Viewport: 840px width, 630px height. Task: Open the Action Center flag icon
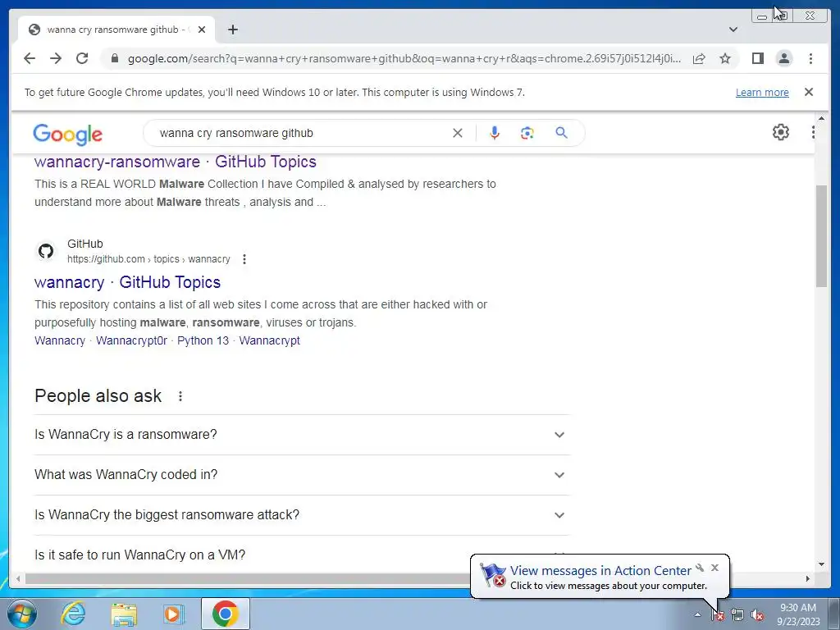pos(718,615)
